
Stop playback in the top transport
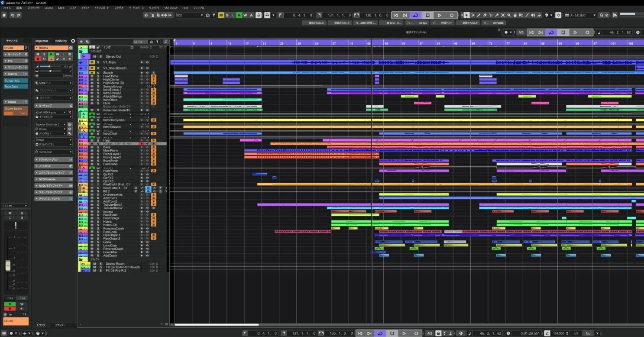pos(427,15)
